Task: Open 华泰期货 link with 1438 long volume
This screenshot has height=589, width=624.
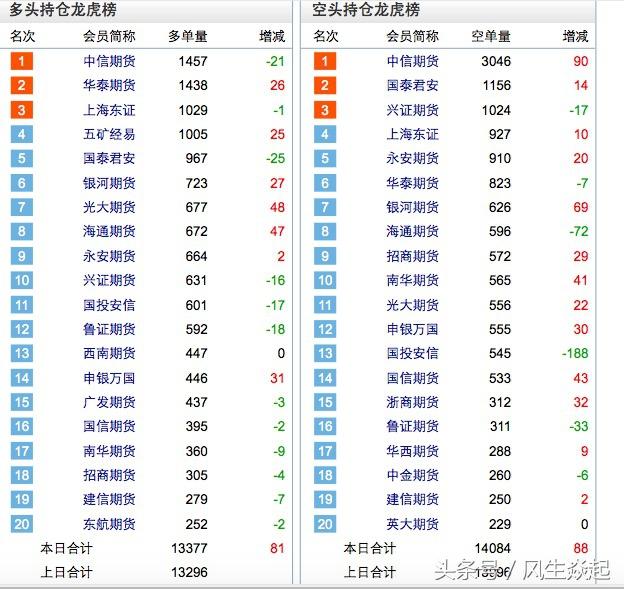Action: point(109,85)
